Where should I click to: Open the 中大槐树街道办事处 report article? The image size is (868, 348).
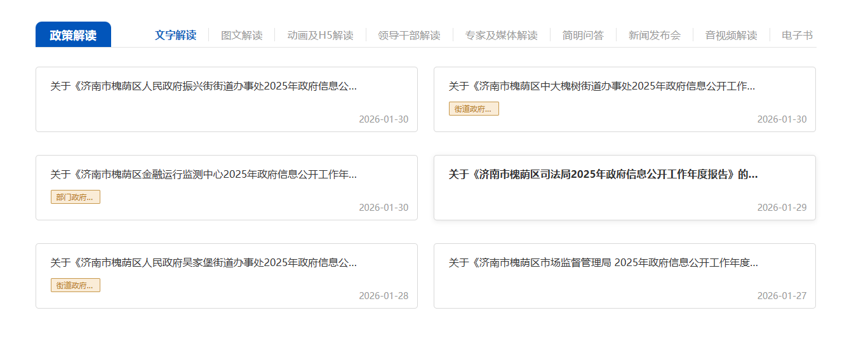601,86
